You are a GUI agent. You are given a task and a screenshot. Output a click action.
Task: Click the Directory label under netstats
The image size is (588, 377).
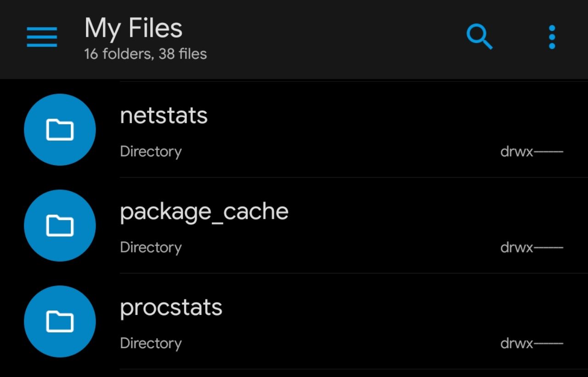(151, 152)
